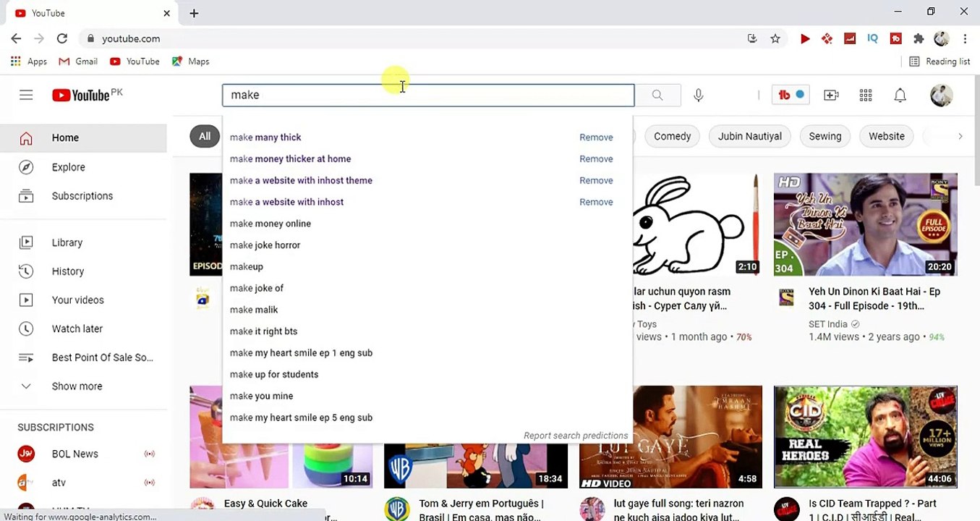Click Report search predictions
This screenshot has width=980, height=521.
[x=576, y=436]
